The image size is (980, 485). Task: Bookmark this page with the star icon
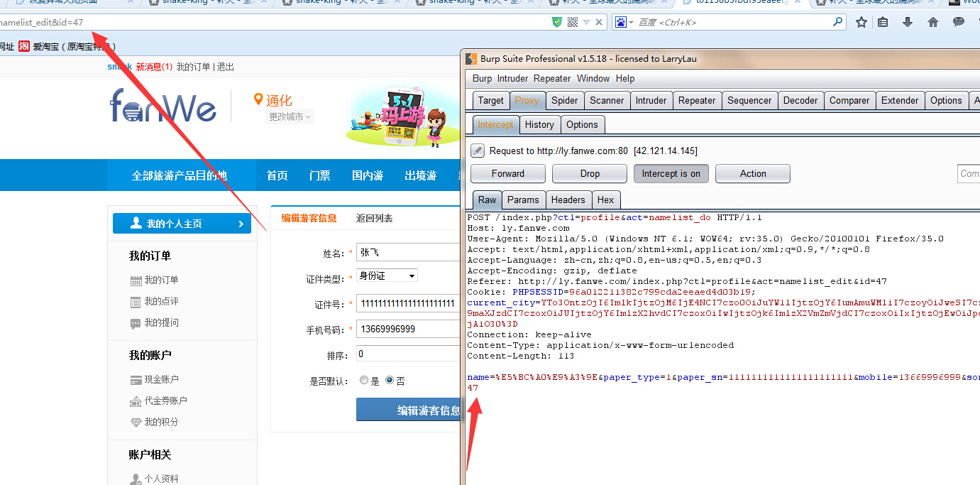861,22
